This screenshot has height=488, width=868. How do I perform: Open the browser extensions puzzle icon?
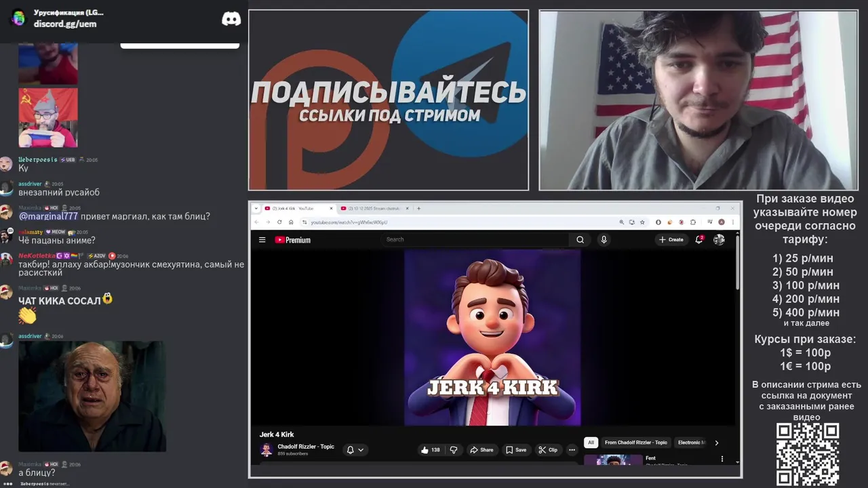pos(693,222)
